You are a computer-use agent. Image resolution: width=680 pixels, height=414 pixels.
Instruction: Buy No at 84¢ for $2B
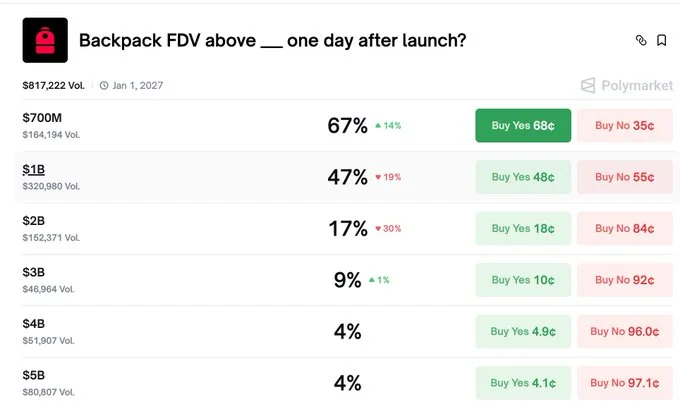(x=624, y=228)
